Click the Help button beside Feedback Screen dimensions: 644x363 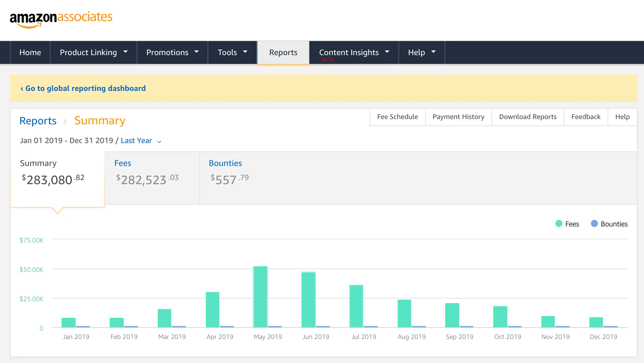pyautogui.click(x=622, y=117)
